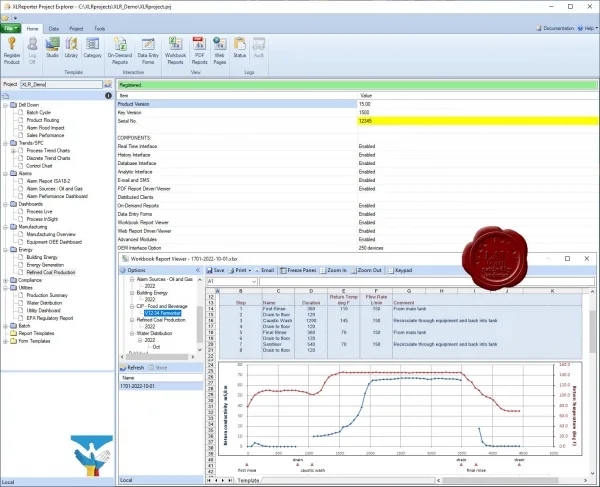The height and width of the screenshot is (487, 600).
Task: Click Caustic Wash cell in spreadsheet
Action: (x=277, y=321)
